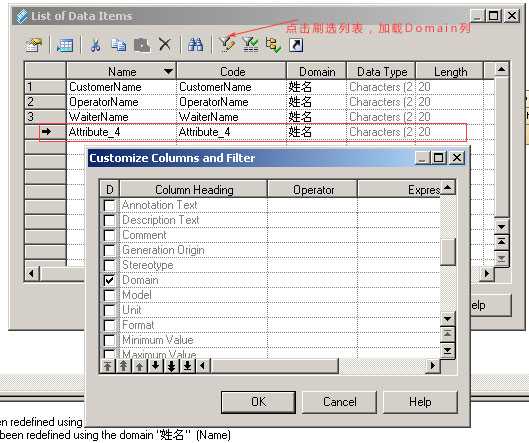This screenshot has width=529, height=443.
Task: Click the shortcut arrow toolbar icon
Action: click(x=296, y=45)
